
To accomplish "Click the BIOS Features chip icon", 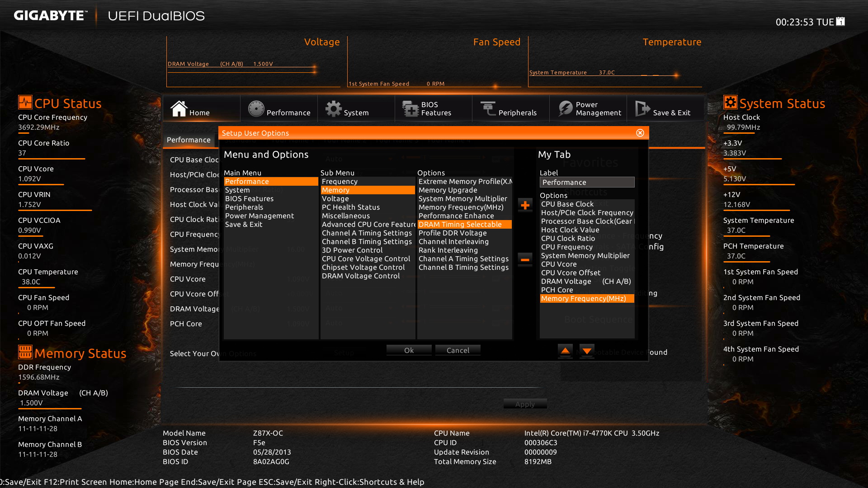I will pyautogui.click(x=410, y=108).
